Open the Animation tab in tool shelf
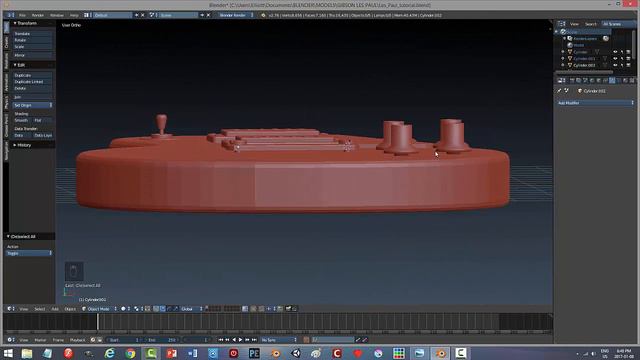This screenshot has height=360, width=640. pyautogui.click(x=6, y=82)
